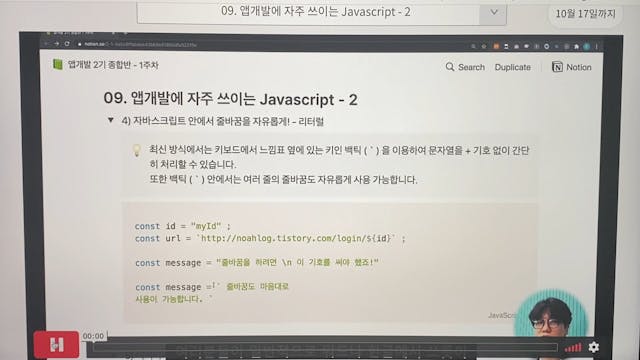Viewport: 640px width, 360px height.
Task: Click the 10월 17일까지 deadline label
Action: click(x=585, y=14)
